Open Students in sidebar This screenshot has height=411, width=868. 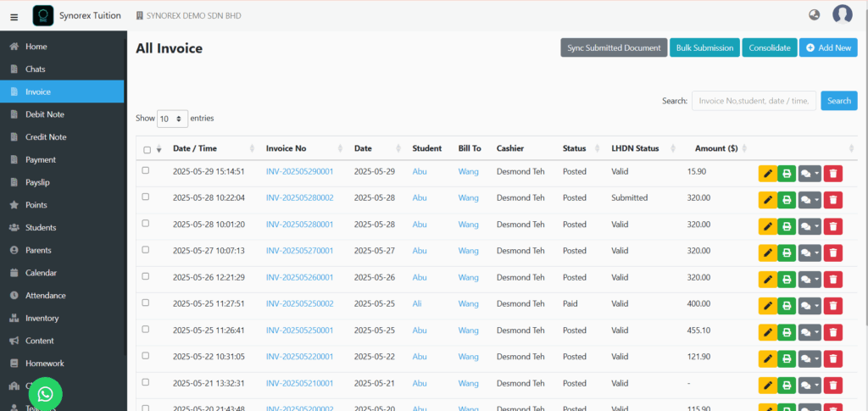tap(62, 227)
